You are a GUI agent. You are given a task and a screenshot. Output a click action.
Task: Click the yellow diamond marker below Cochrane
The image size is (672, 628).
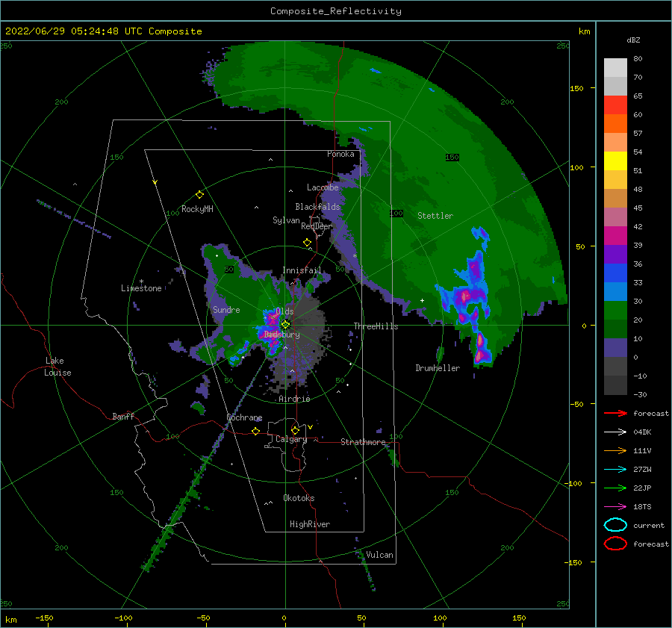pos(256,431)
